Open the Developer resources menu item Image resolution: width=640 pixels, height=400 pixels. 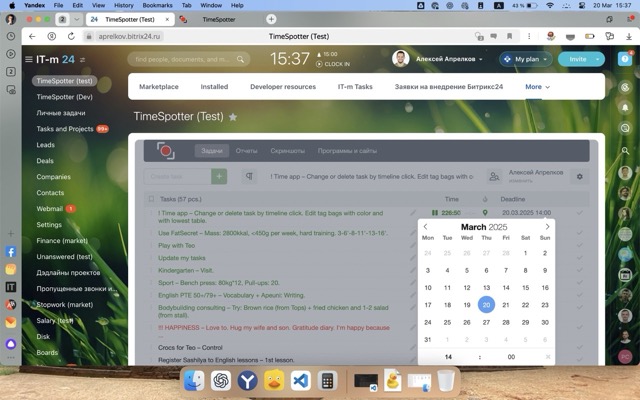282,87
